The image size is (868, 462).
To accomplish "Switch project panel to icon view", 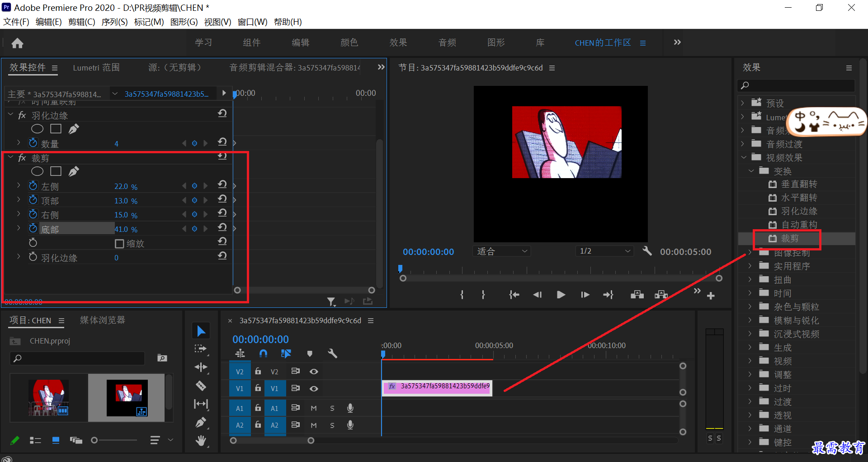I will click(56, 440).
